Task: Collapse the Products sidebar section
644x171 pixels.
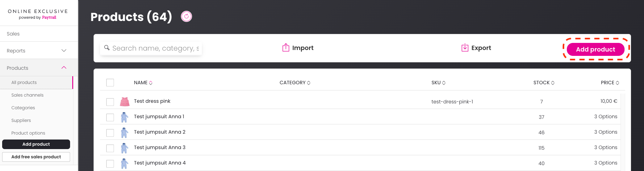Action: pyautogui.click(x=64, y=68)
